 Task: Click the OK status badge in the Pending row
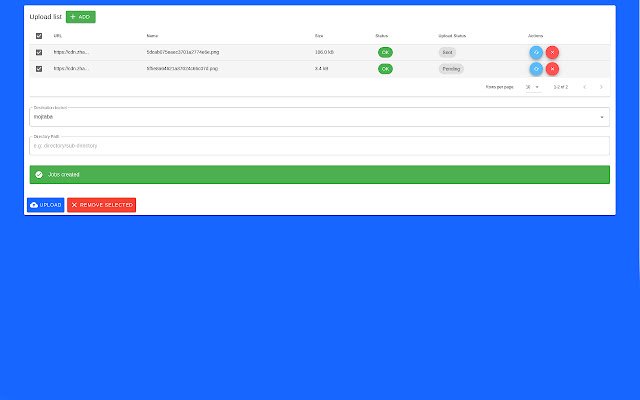385,69
